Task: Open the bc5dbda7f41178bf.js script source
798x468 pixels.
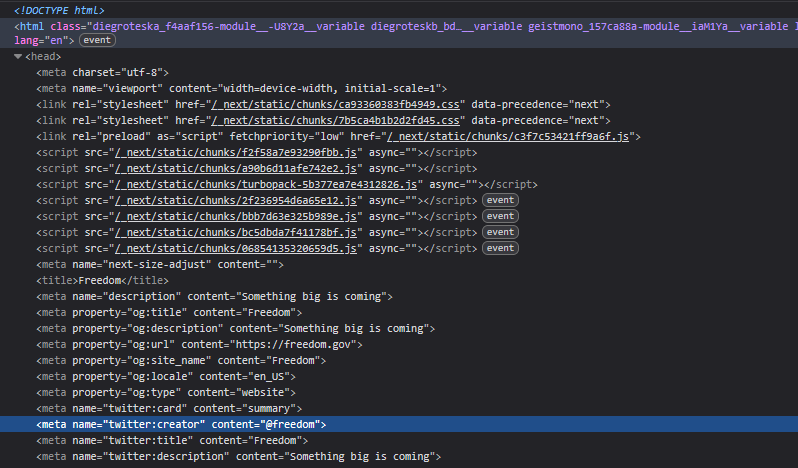Action: [x=236, y=232]
